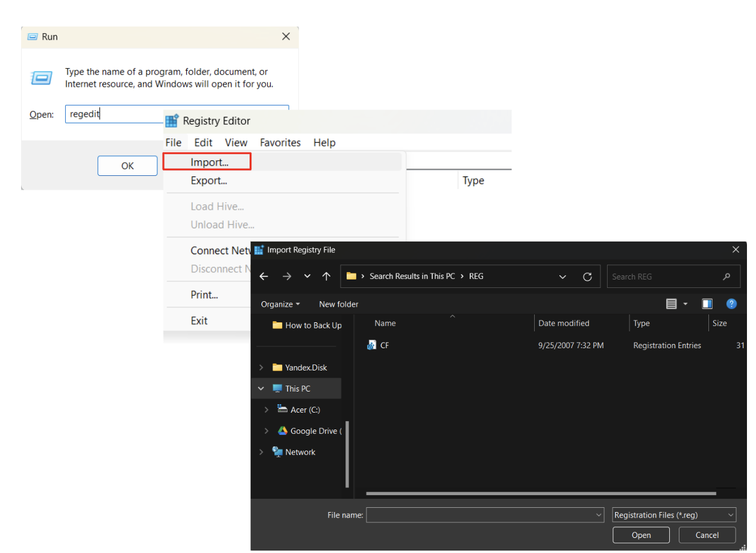
Task: Refresh the REG folder contents
Action: click(587, 276)
